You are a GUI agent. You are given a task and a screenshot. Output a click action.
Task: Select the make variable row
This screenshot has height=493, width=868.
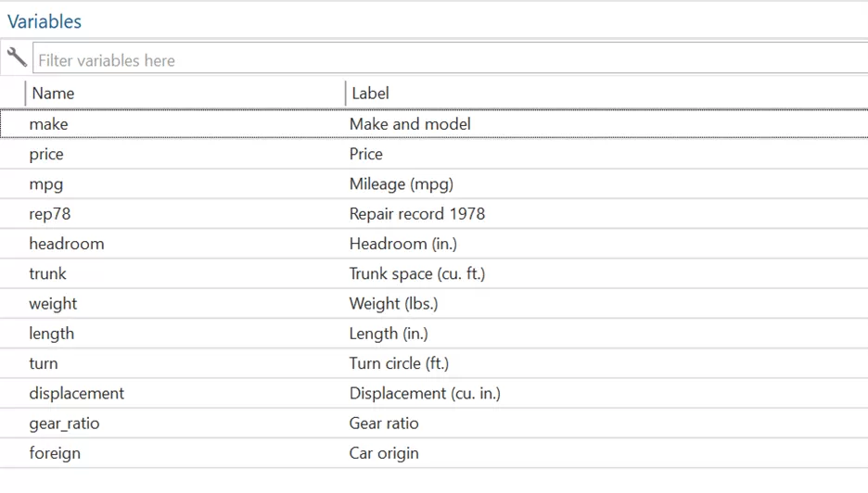click(48, 124)
